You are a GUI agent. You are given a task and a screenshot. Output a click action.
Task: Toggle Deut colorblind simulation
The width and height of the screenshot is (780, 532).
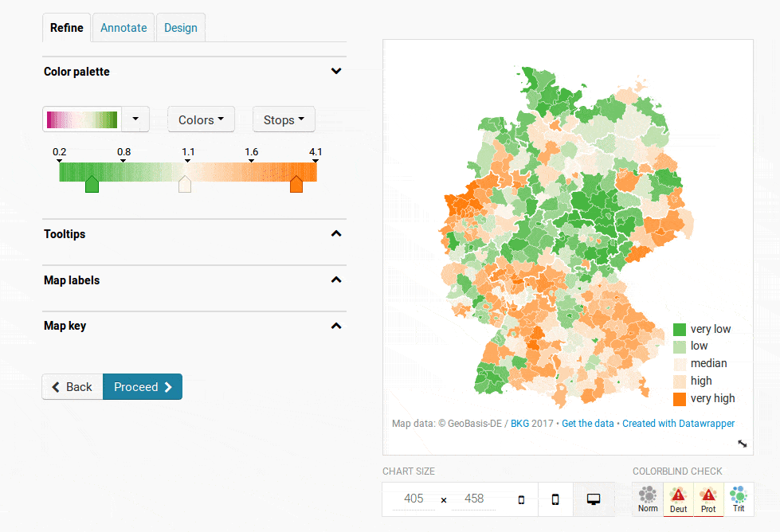pos(678,499)
